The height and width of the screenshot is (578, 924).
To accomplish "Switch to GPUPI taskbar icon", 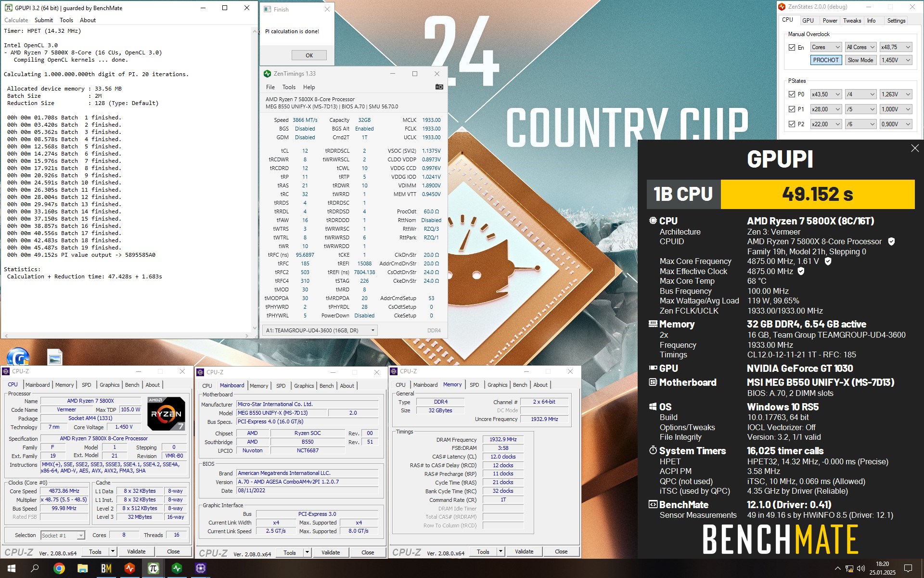I will click(153, 568).
